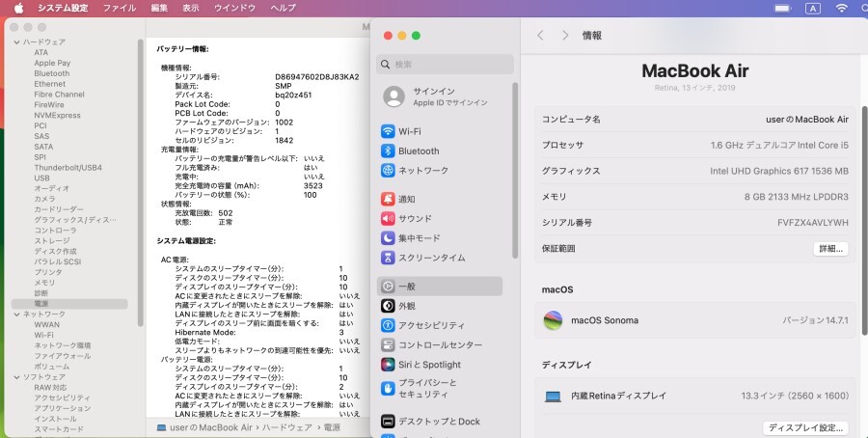Select Bluetooth in the System Information tree
This screenshot has height=438, width=868.
[x=51, y=73]
